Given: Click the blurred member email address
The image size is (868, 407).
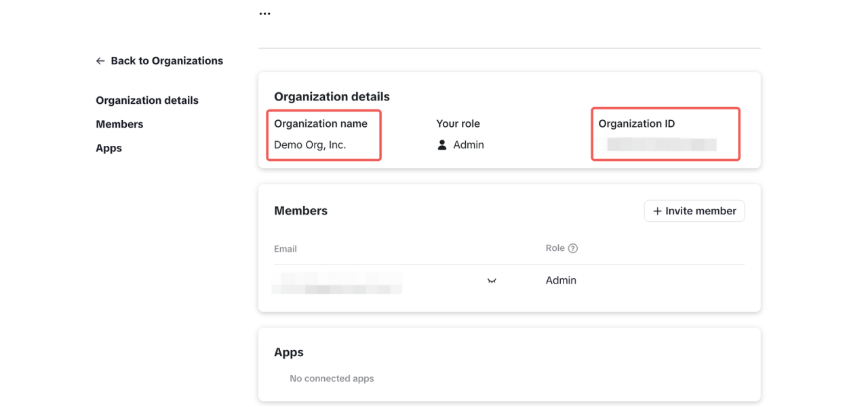Looking at the screenshot, I should point(337,282).
